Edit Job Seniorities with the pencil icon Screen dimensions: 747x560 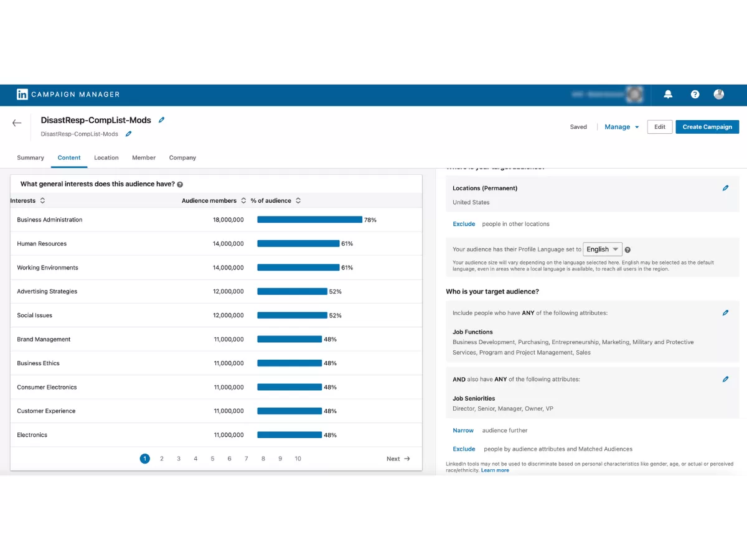tap(725, 379)
